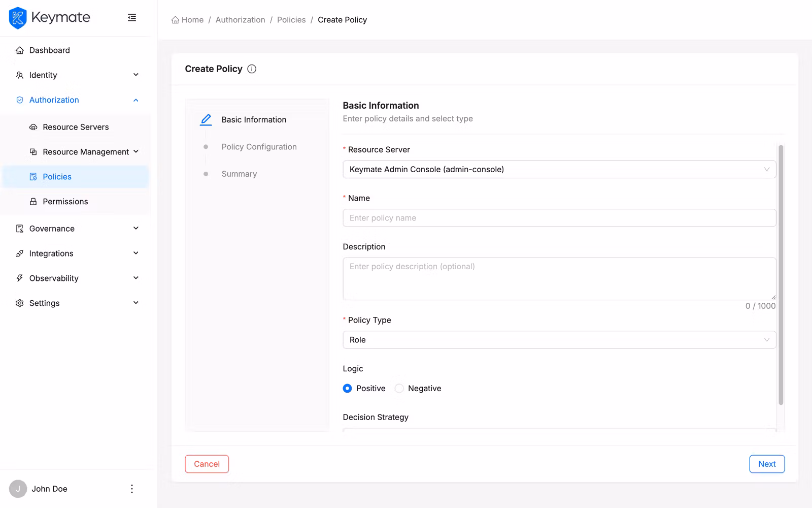Viewport: 812px width, 508px height.
Task: Click the Next button
Action: tap(767, 464)
